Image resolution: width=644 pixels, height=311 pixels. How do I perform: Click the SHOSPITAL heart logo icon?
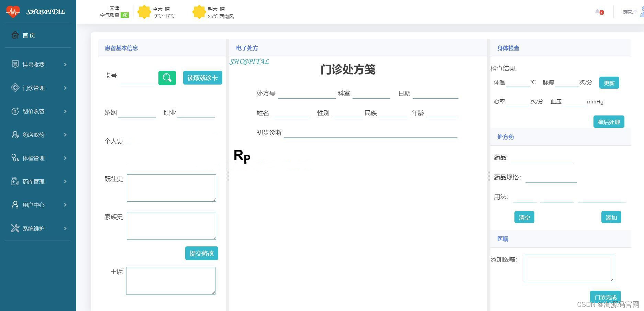[13, 12]
